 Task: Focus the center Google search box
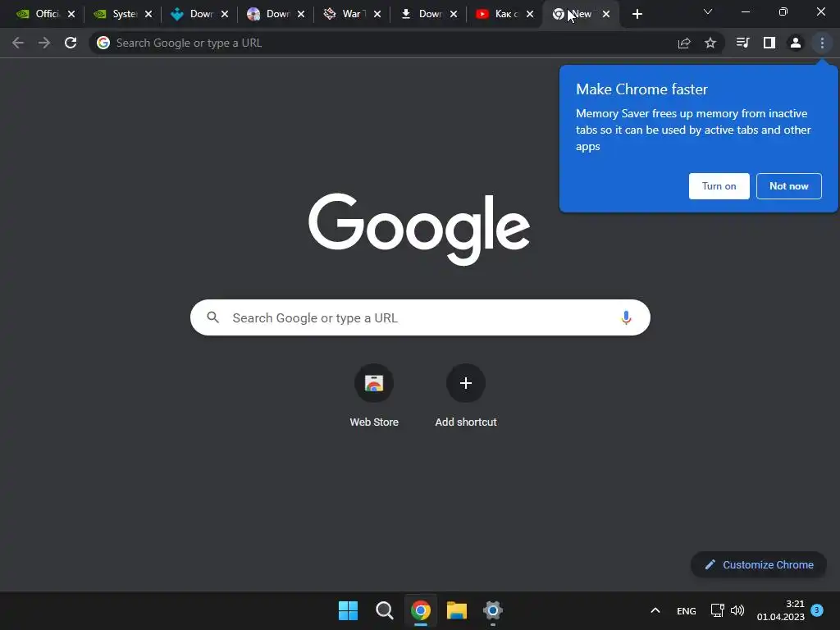(x=420, y=317)
